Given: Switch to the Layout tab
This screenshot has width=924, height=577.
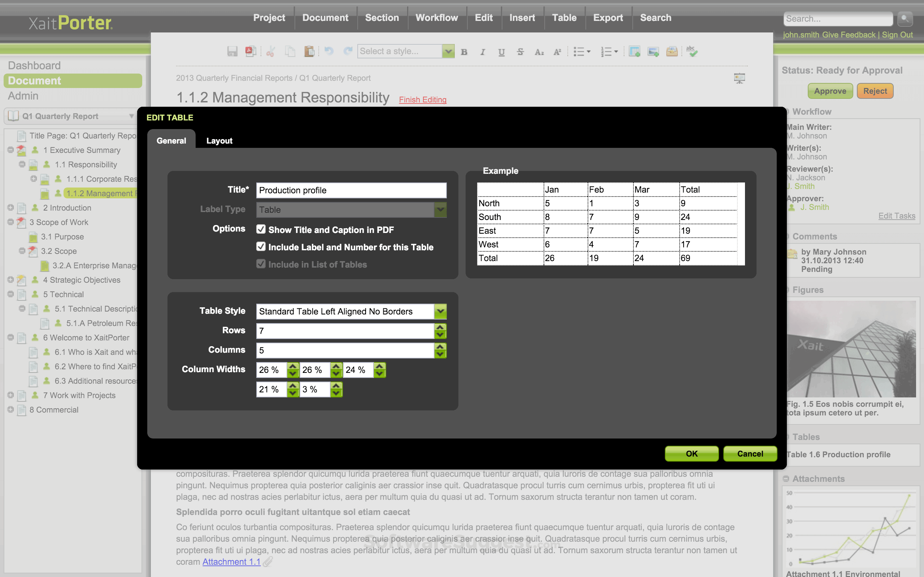Looking at the screenshot, I should point(219,140).
